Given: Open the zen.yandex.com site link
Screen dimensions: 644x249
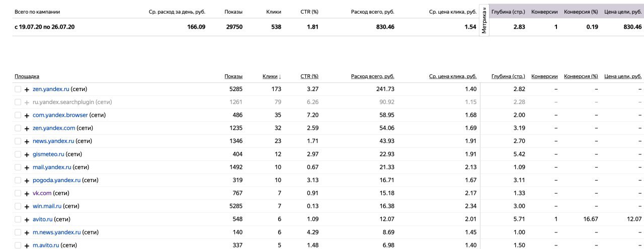Looking at the screenshot, I should 54,128.
